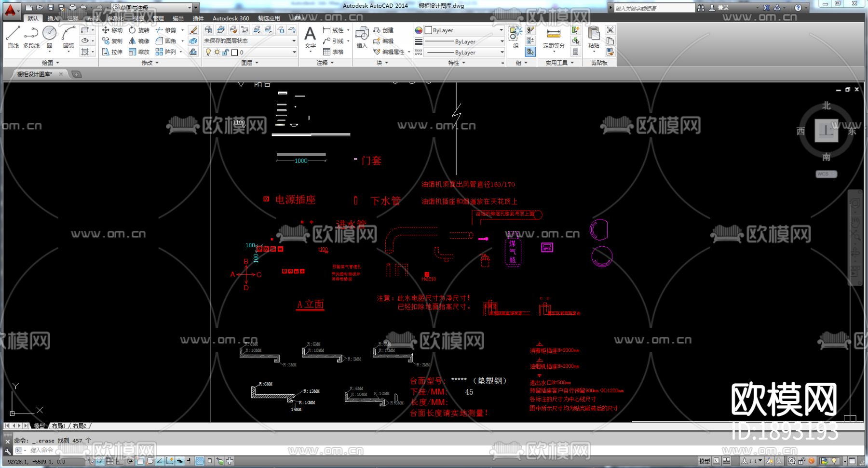This screenshot has height=468, width=868.
Task: Click the Scale (缩放) tool
Action: 139,52
